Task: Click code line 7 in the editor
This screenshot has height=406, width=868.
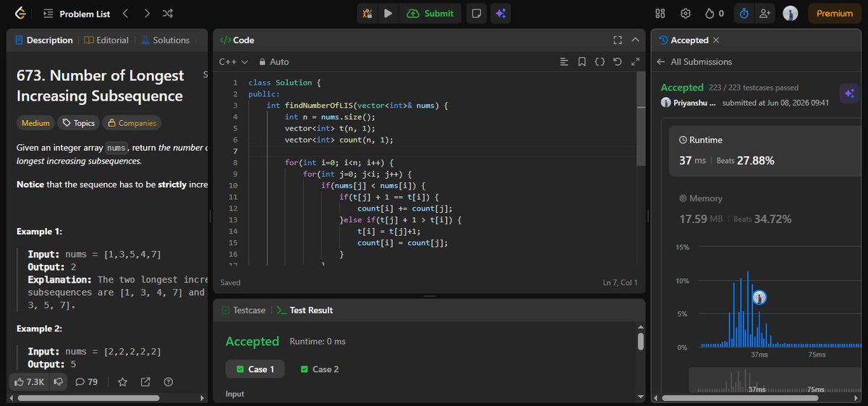Action: point(441,151)
